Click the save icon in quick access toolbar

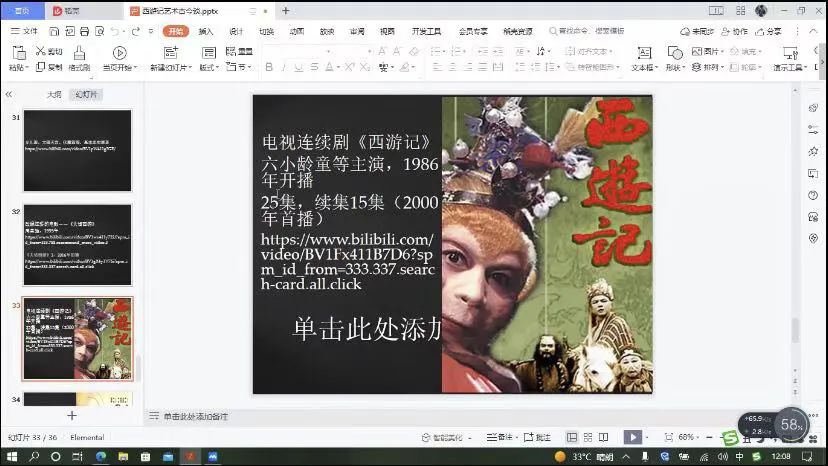pos(56,31)
